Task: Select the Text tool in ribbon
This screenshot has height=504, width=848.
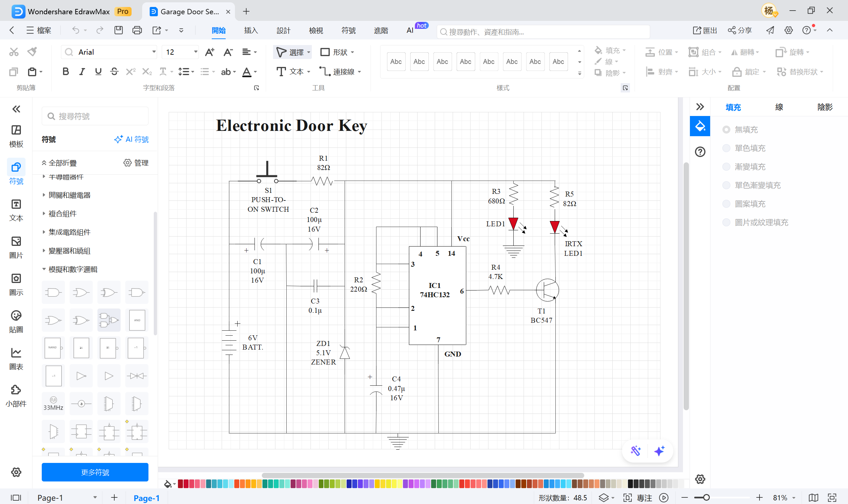Action: [x=292, y=72]
